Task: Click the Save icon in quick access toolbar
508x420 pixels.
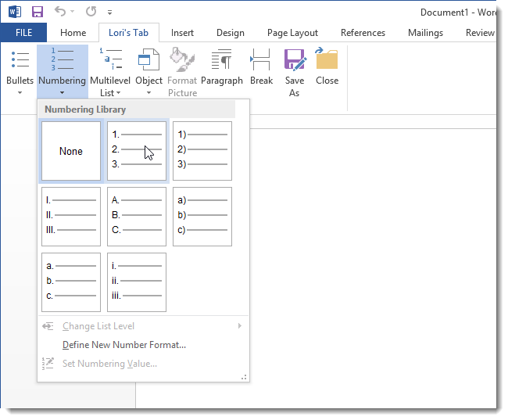Action: point(38,12)
